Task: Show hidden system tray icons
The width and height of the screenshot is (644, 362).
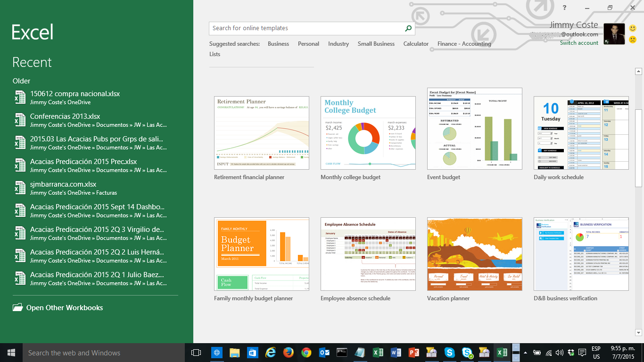Action: [x=526, y=353]
